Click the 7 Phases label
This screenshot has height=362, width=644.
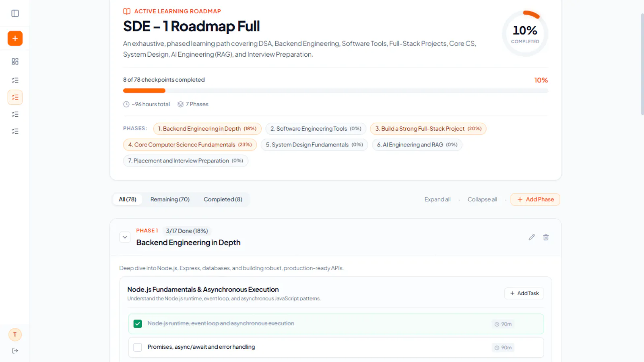pos(193,104)
